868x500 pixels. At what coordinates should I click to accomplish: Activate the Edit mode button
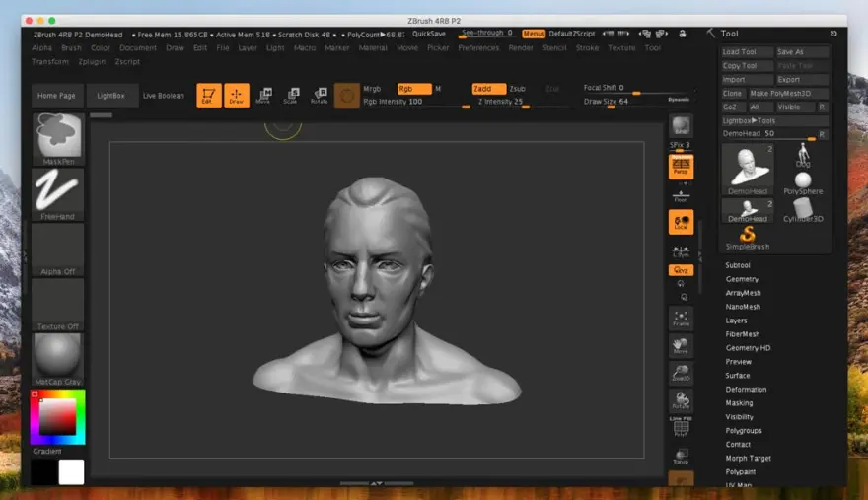click(x=209, y=96)
